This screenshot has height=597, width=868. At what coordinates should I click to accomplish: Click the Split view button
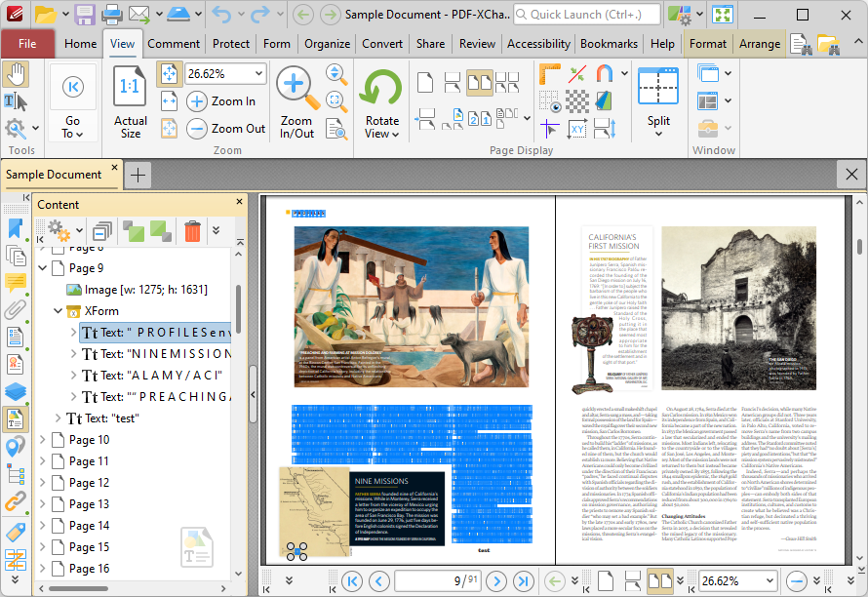point(658,101)
